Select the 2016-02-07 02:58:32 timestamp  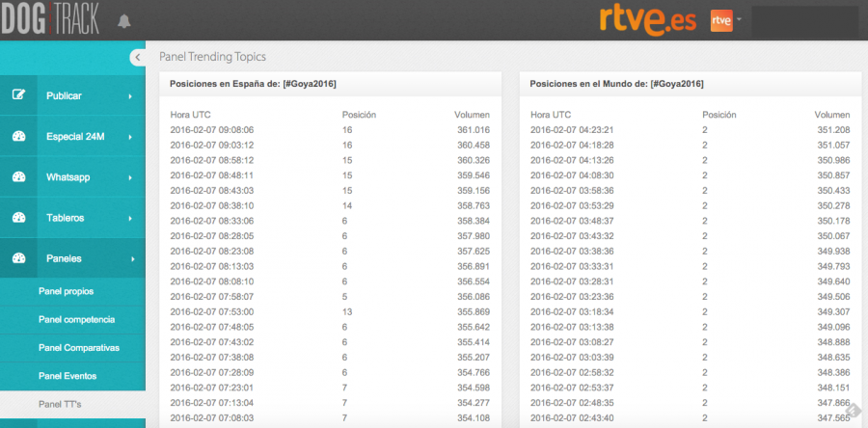(x=572, y=372)
